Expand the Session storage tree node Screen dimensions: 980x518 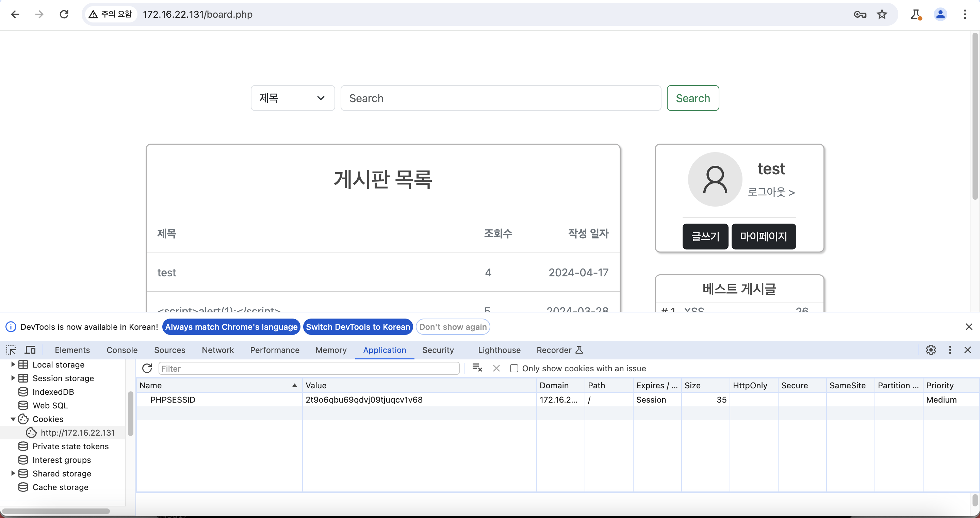[x=13, y=378]
